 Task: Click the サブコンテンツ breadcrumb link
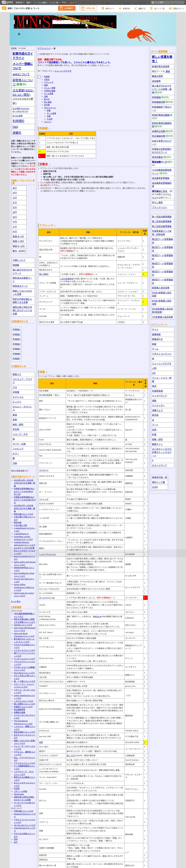(x=44, y=48)
